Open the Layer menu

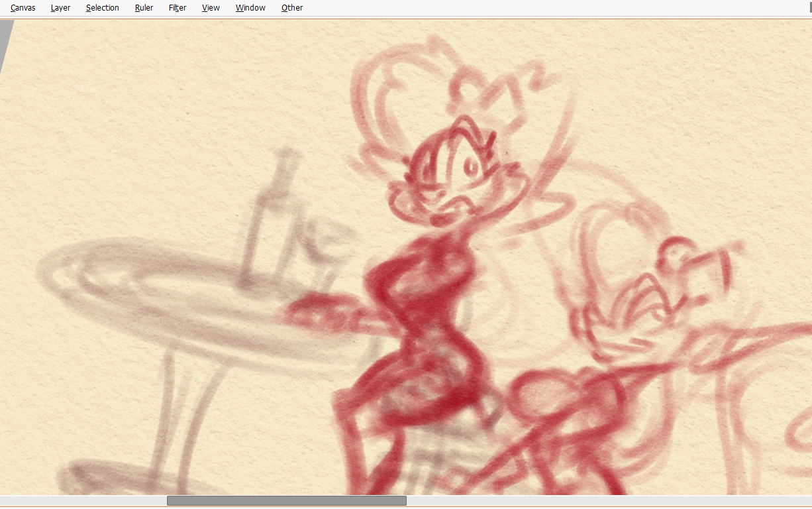[x=60, y=8]
